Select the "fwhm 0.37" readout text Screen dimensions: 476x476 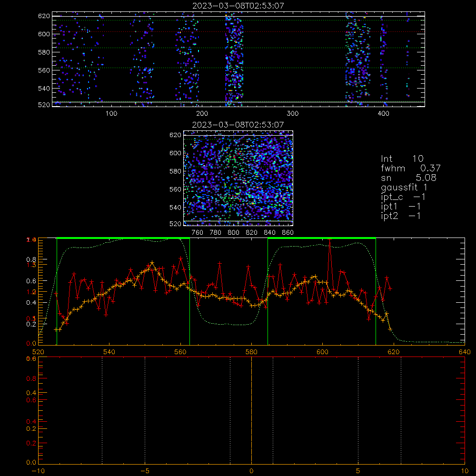pyautogui.click(x=410, y=168)
